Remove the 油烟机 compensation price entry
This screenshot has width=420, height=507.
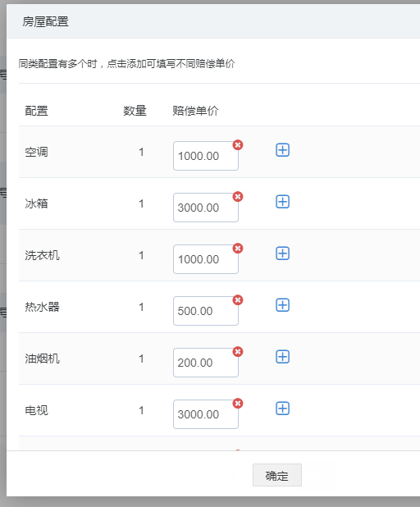238,352
